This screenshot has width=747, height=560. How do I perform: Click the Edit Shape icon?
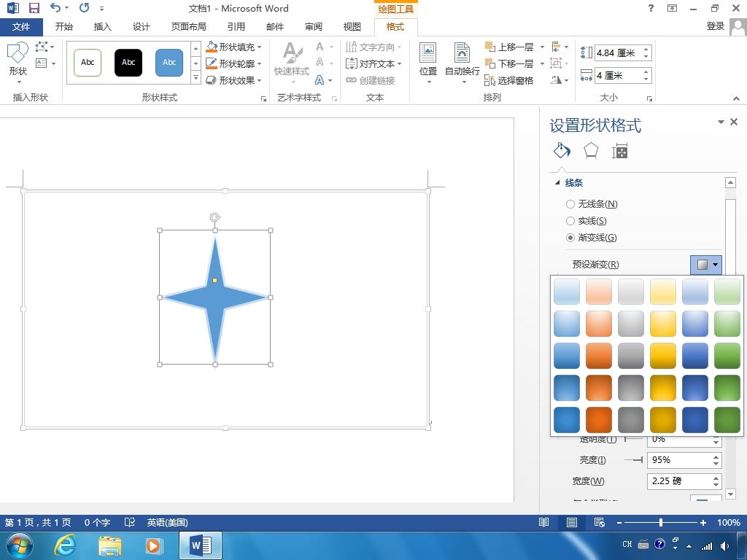pyautogui.click(x=42, y=47)
